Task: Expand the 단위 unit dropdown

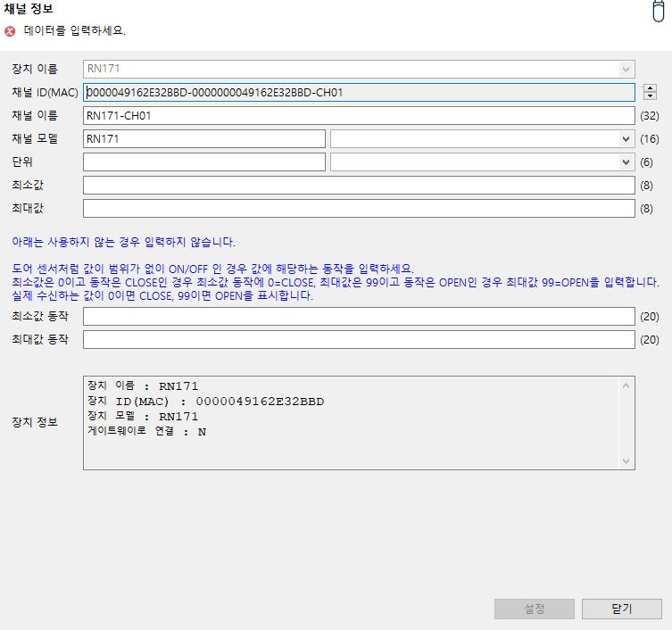Action: [626, 162]
